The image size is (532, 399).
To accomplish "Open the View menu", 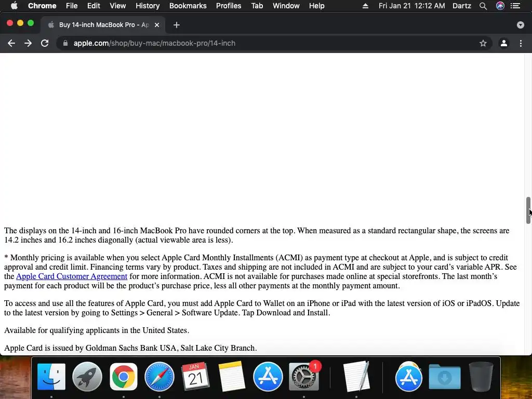I will tap(118, 6).
